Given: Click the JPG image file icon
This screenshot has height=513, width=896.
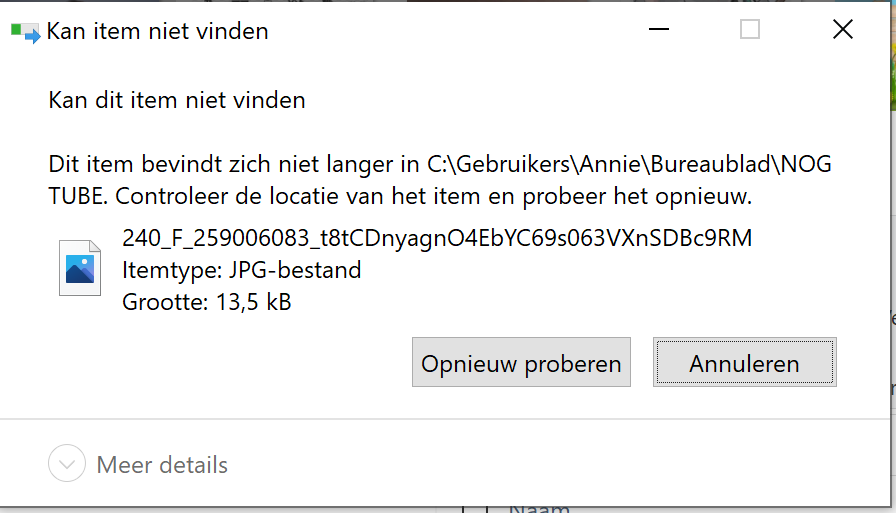Looking at the screenshot, I should click(x=80, y=268).
